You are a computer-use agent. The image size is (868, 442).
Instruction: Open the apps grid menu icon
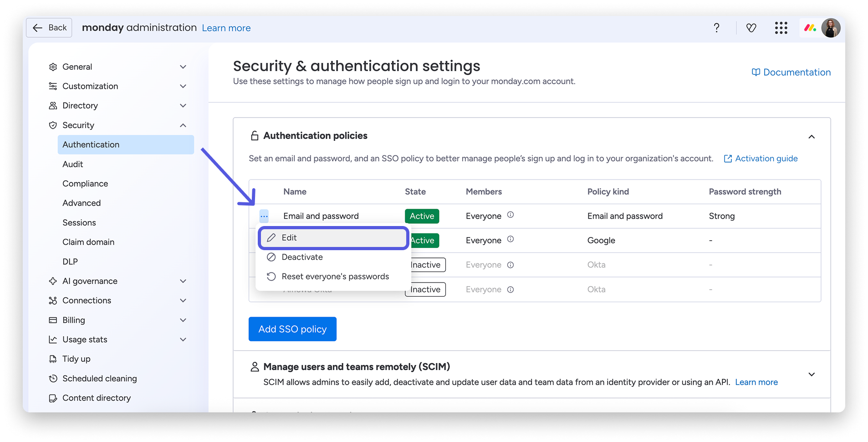[x=781, y=28]
